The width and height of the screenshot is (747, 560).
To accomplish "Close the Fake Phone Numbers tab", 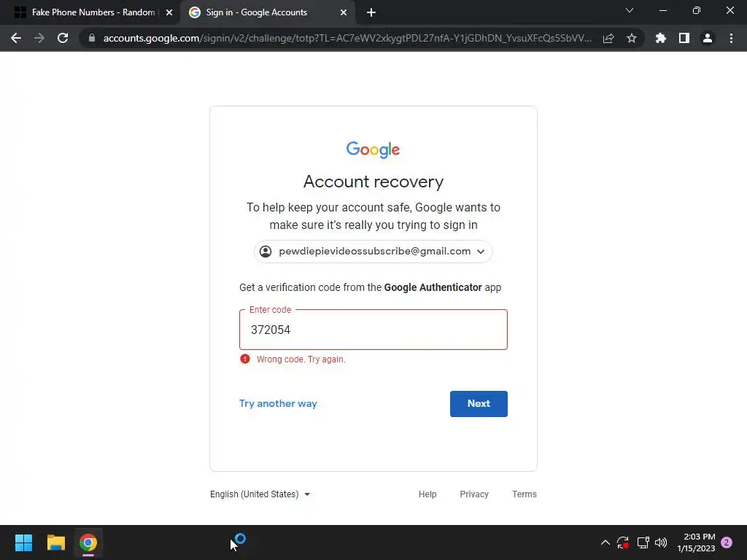I will 169,13.
